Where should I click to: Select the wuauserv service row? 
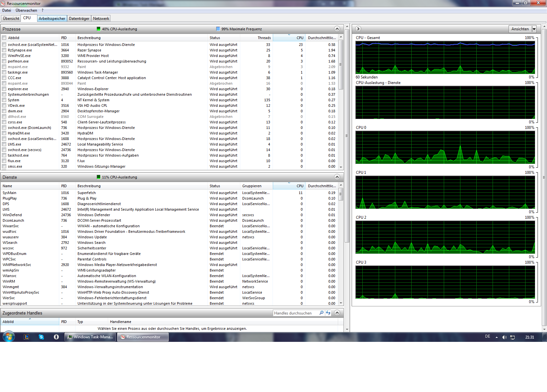[x=169, y=237]
